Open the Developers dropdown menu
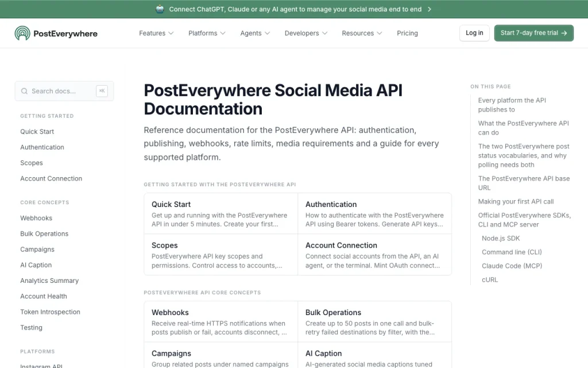The width and height of the screenshot is (588, 368). [306, 33]
